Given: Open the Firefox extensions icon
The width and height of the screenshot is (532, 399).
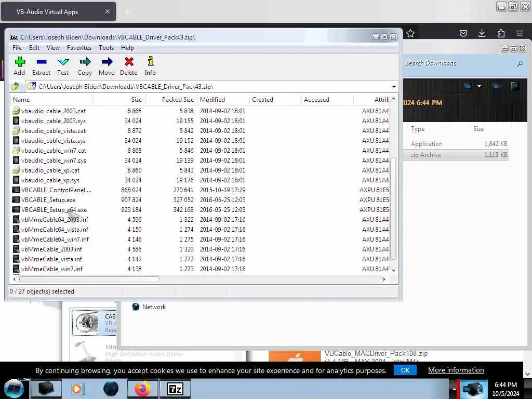Looking at the screenshot, I should pos(501,33).
